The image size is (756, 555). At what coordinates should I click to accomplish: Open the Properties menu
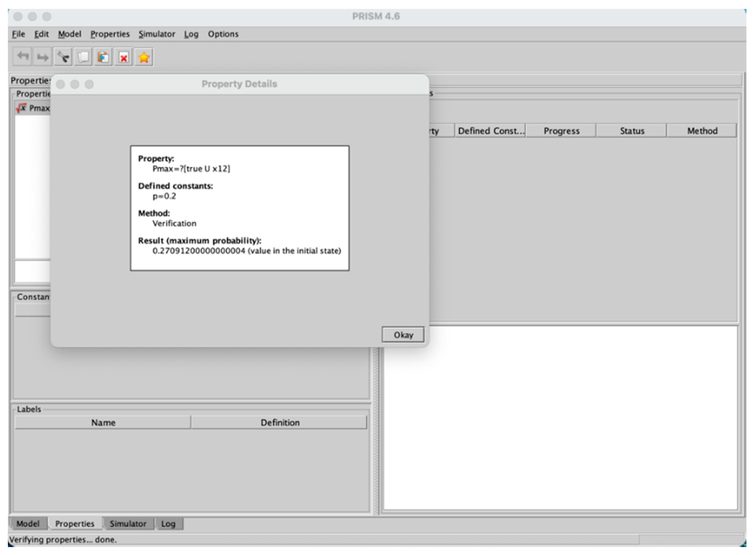[110, 34]
